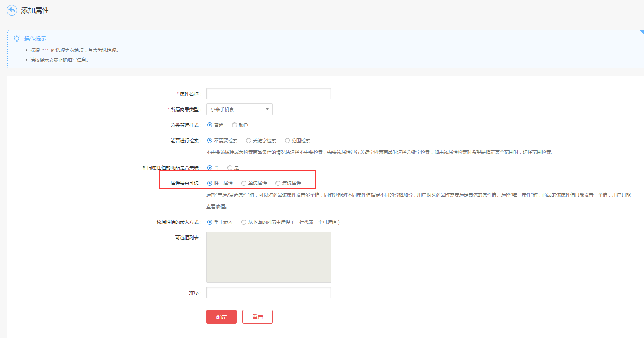Click the 操作提示 heading text
Screen dimensions: 644x338
(35, 38)
